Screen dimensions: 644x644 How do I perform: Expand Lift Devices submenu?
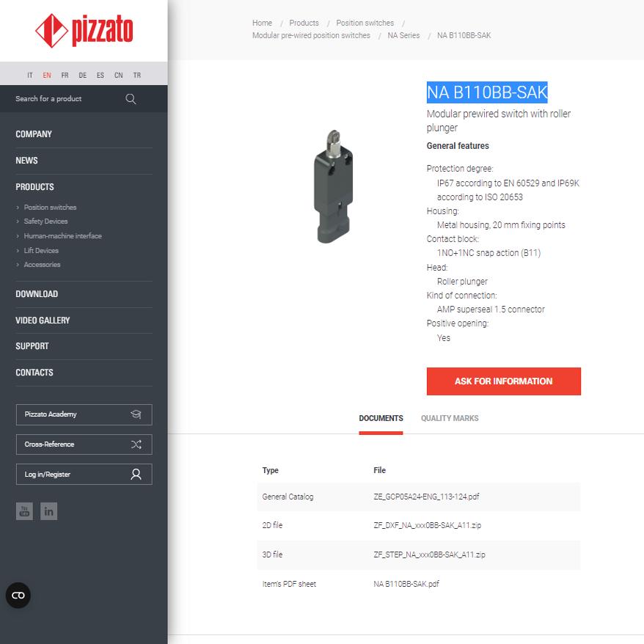(41, 251)
